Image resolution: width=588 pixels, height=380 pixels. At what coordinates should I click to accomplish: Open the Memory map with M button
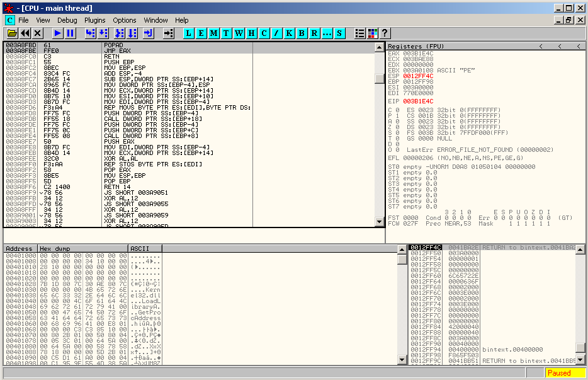pyautogui.click(x=214, y=33)
